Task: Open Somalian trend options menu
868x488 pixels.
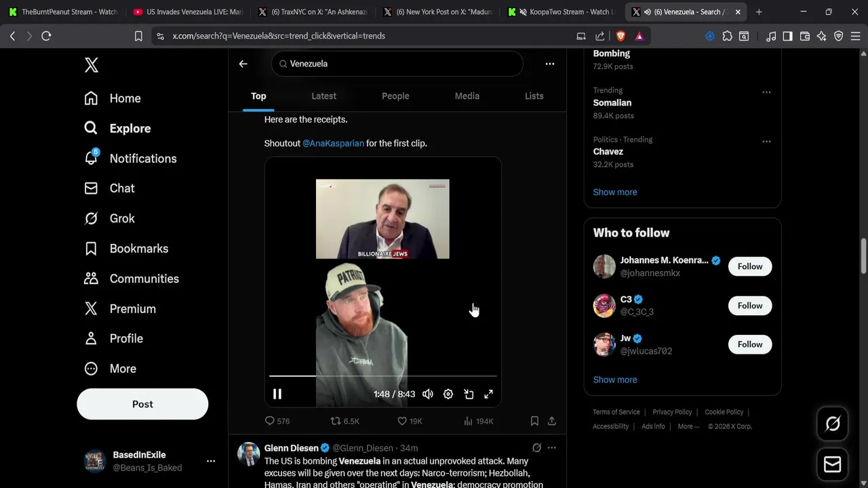Action: tap(766, 92)
